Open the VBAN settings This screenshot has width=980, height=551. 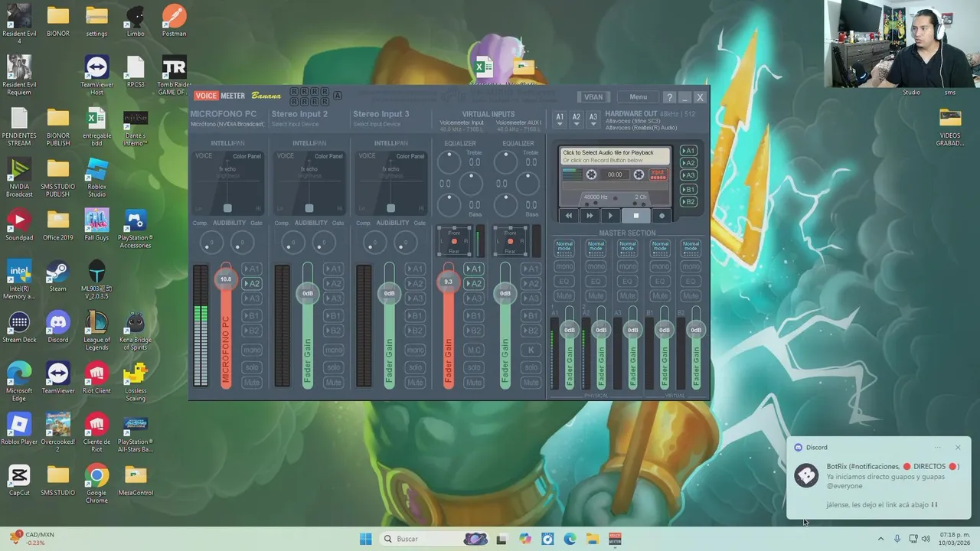[593, 97]
